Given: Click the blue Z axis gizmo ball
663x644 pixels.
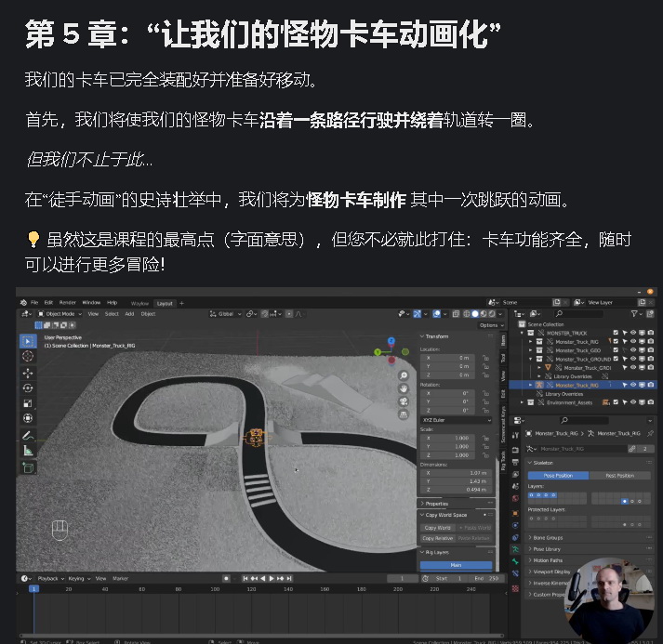Looking at the screenshot, I should 391,341.
